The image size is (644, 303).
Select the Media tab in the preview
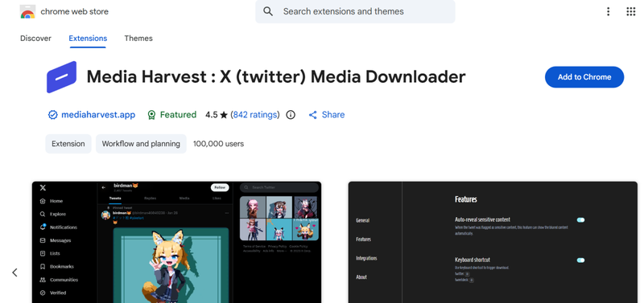pos(184,199)
